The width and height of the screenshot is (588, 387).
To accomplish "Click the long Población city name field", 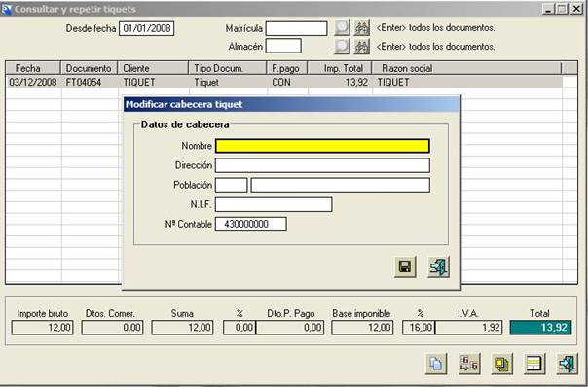I will (x=340, y=185).
